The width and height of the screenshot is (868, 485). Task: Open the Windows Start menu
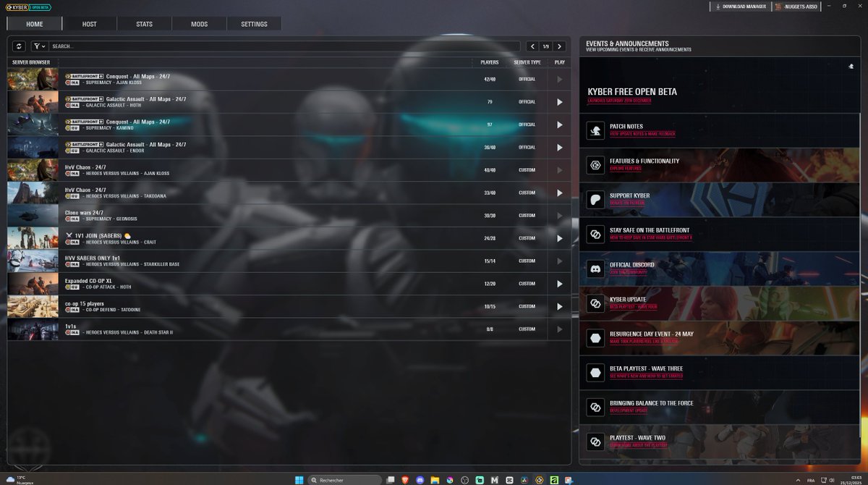(297, 479)
